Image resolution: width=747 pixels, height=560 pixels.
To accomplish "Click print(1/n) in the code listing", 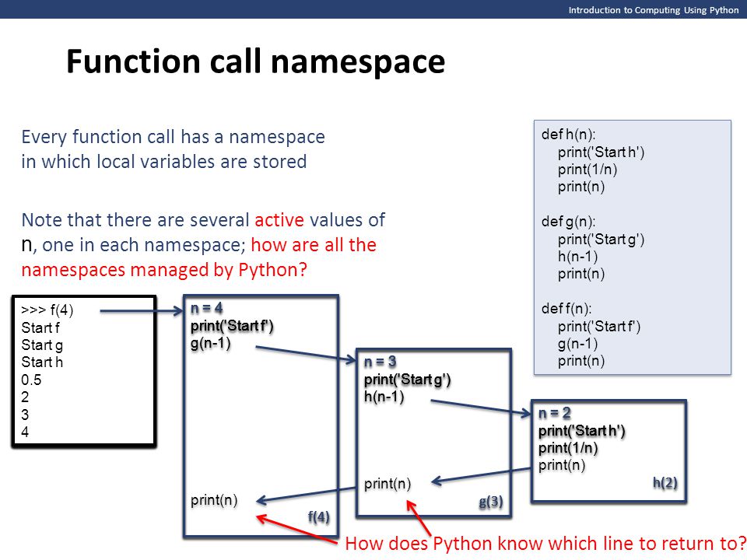I will pyautogui.click(x=587, y=170).
